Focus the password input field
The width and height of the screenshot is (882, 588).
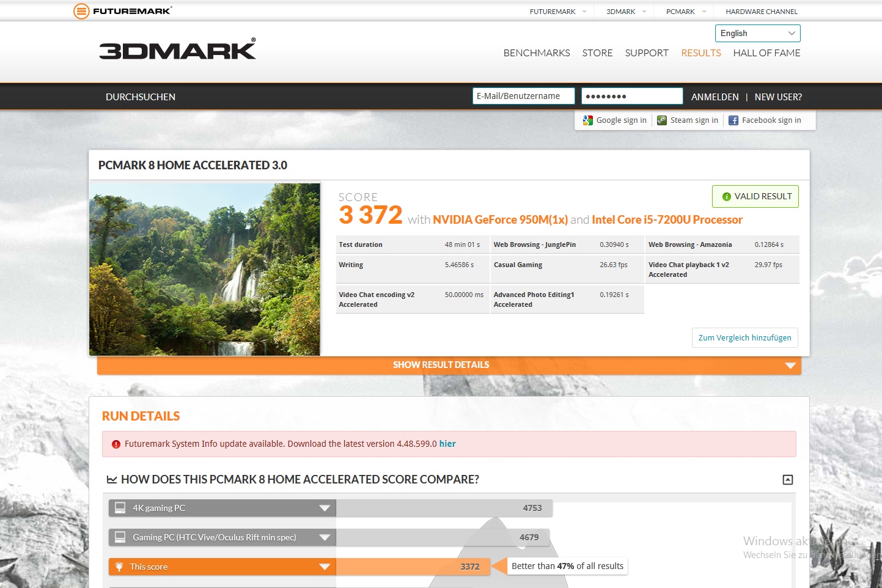632,96
